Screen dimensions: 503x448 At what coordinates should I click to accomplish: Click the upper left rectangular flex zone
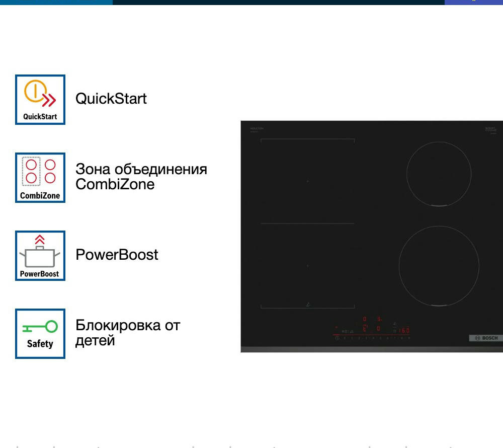click(x=307, y=181)
